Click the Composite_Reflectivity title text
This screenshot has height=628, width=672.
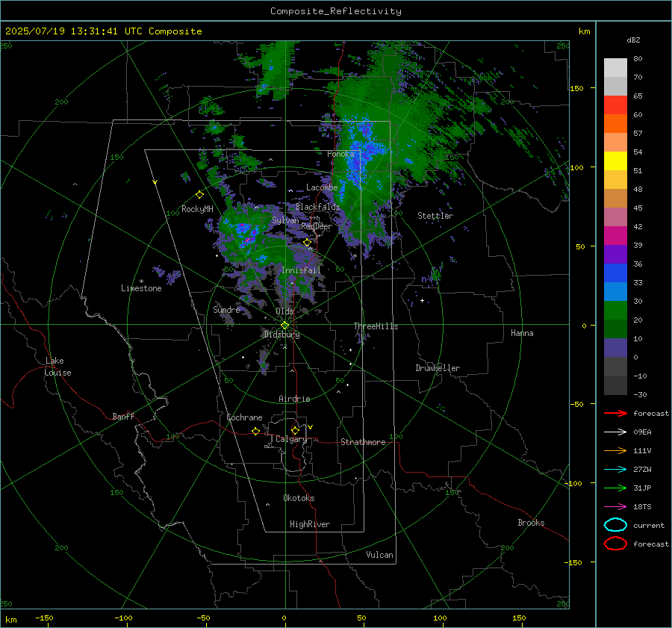coord(336,11)
